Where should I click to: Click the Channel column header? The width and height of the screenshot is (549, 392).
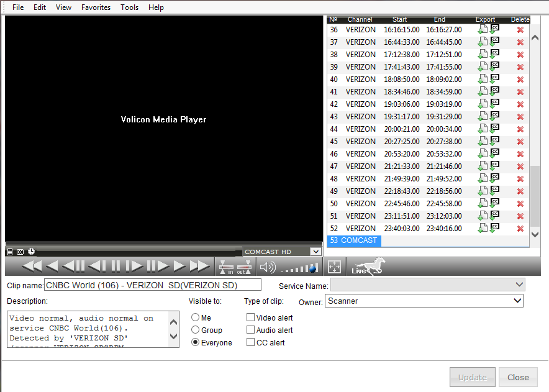[x=360, y=20]
